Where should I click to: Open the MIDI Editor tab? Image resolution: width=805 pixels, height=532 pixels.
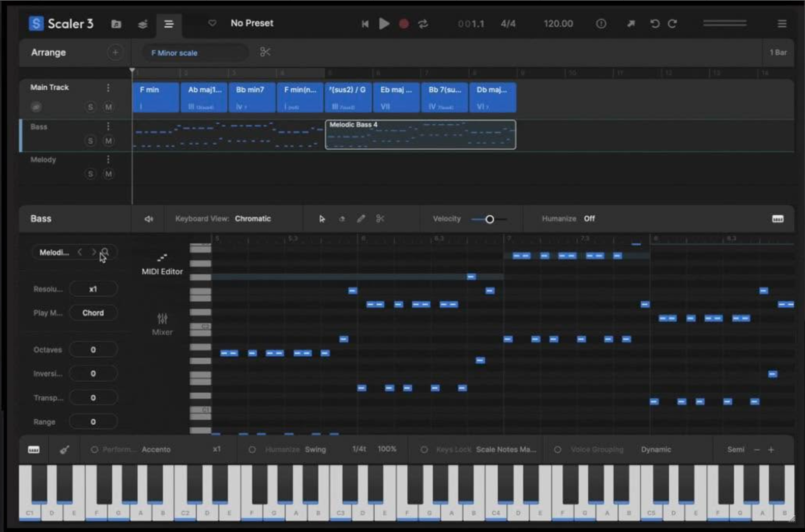[x=162, y=265]
